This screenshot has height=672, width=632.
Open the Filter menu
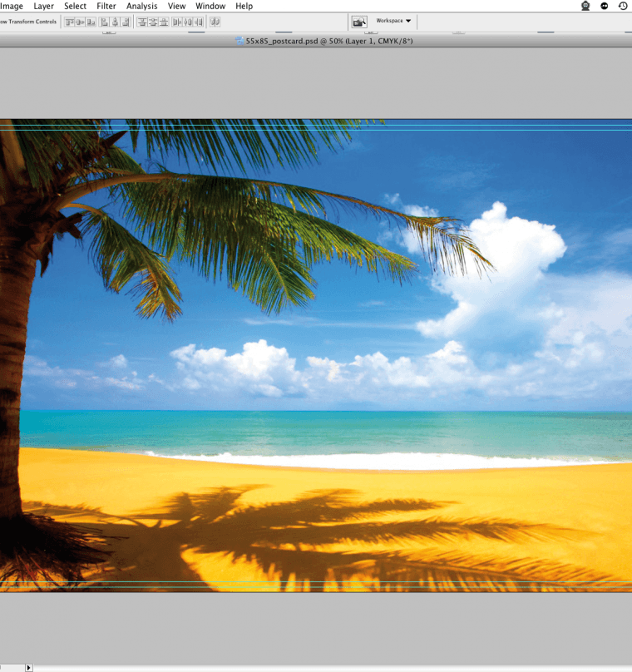point(106,6)
